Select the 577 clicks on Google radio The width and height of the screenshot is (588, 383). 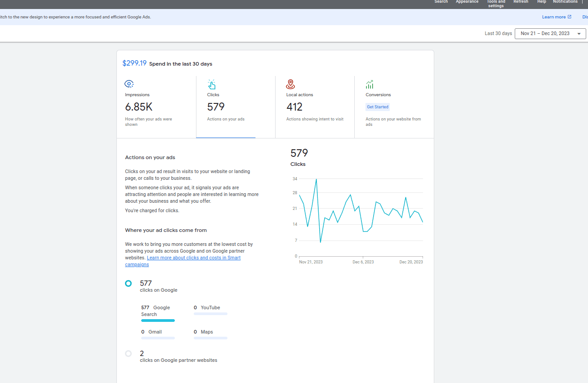coord(129,283)
